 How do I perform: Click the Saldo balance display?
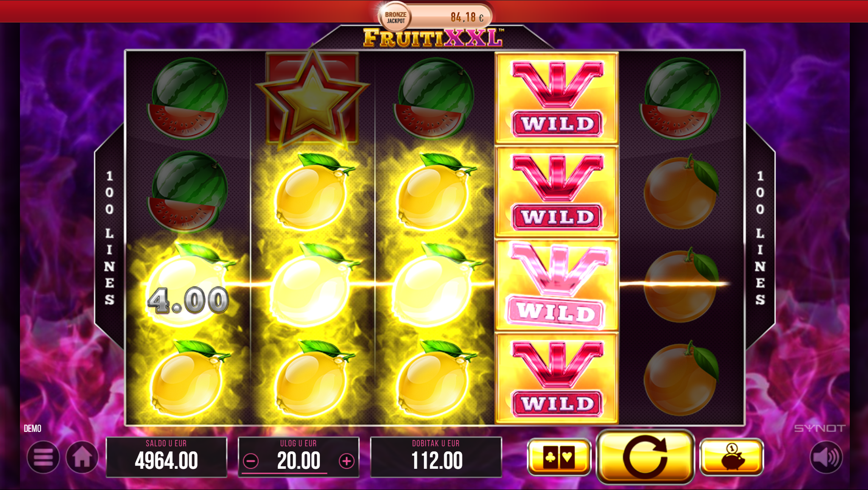(x=166, y=457)
